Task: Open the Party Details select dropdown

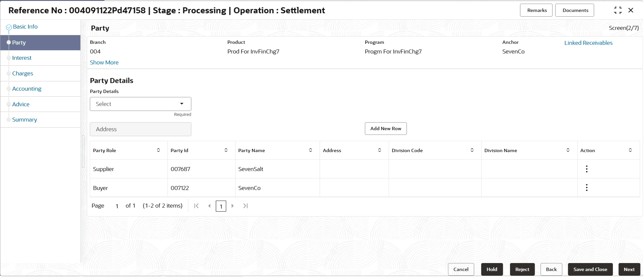Action: pos(141,104)
